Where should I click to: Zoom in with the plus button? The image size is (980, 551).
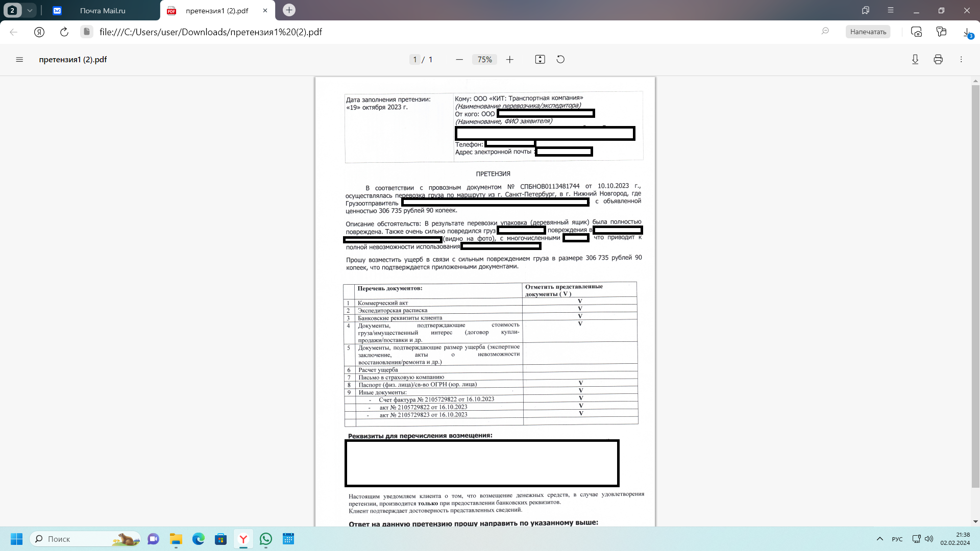point(509,60)
